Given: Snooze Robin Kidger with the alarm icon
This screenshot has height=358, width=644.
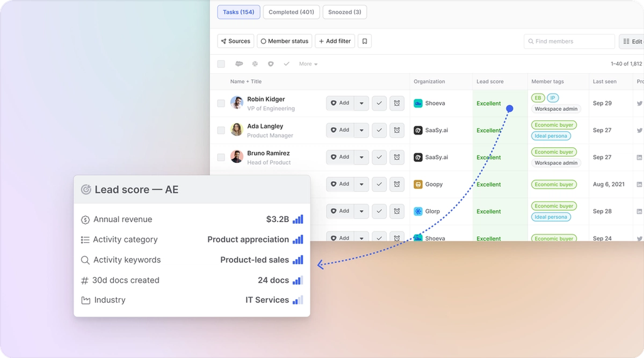Looking at the screenshot, I should pyautogui.click(x=397, y=103).
